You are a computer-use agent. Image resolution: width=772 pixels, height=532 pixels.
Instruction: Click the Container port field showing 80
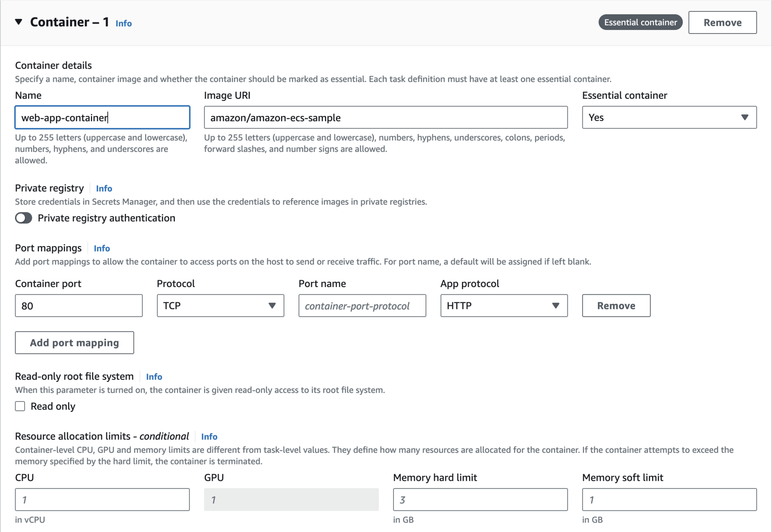(78, 306)
